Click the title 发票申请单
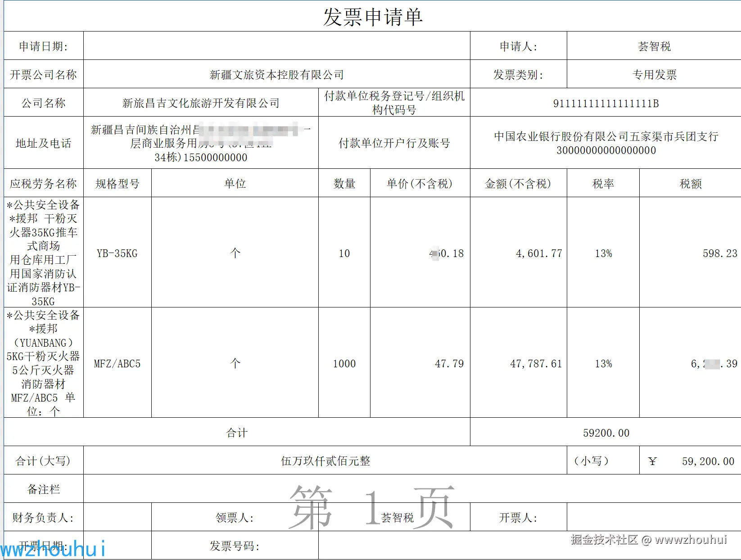Image resolution: width=741 pixels, height=560 pixels. tap(373, 17)
